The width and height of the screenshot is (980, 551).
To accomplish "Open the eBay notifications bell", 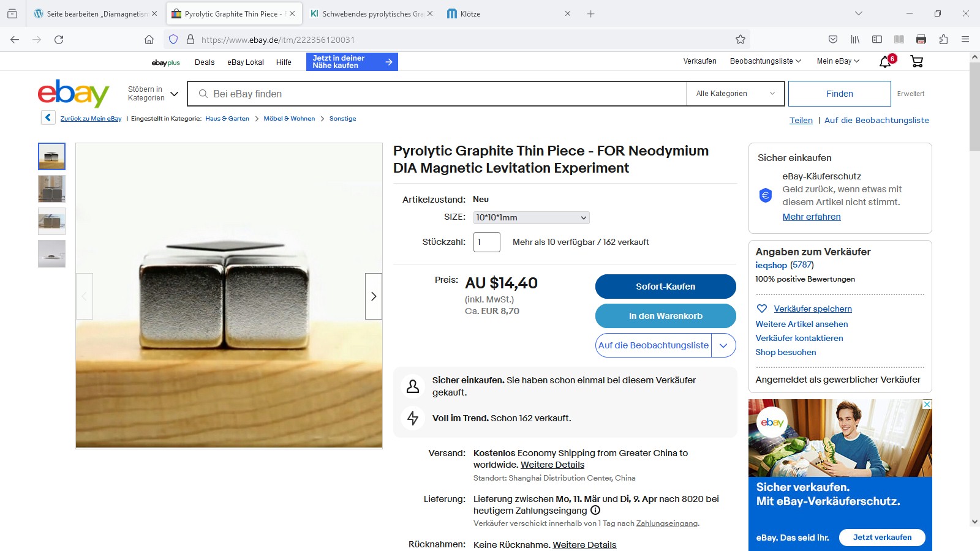I will click(885, 61).
